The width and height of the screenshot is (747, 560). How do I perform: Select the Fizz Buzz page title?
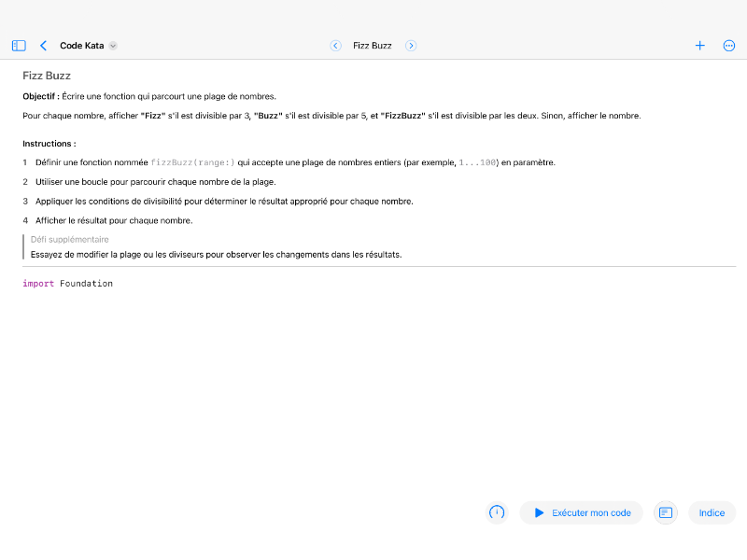373,45
